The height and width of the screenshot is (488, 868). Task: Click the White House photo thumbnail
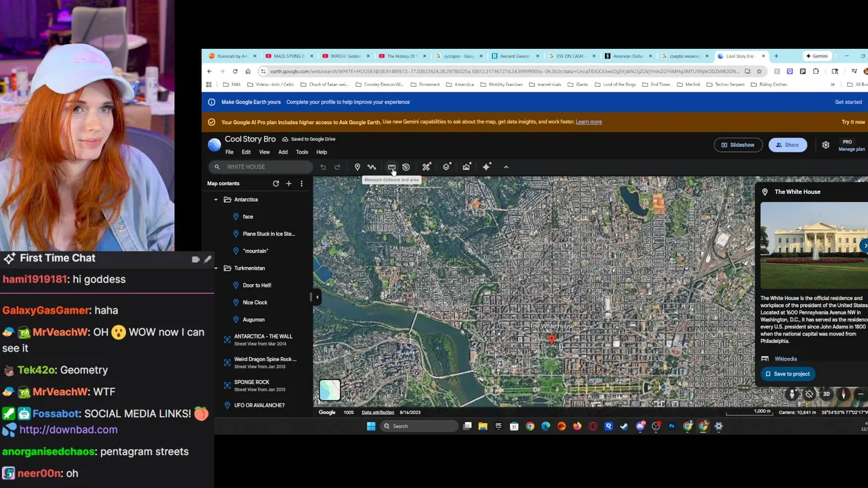[814, 245]
